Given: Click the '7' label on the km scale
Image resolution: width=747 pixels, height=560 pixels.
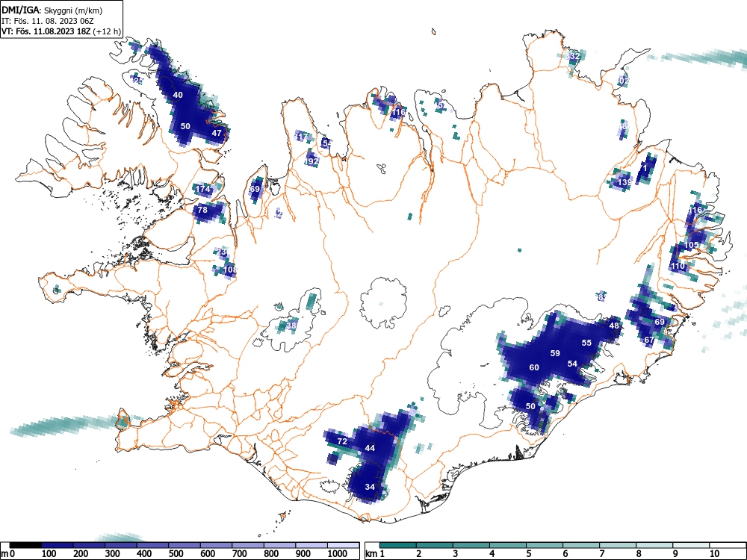Looking at the screenshot, I should 601,554.
